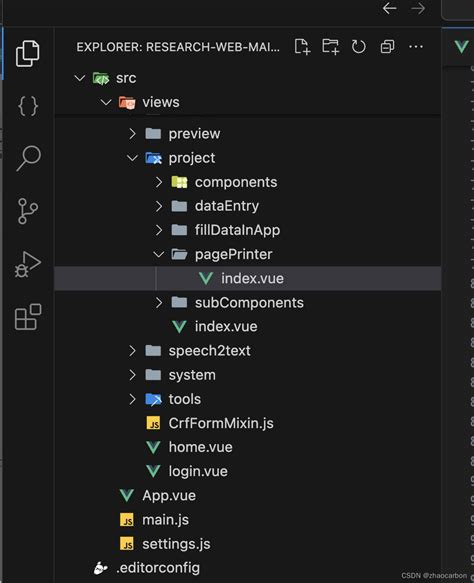Open the Extensions view
The height and width of the screenshot is (583, 474).
28,317
